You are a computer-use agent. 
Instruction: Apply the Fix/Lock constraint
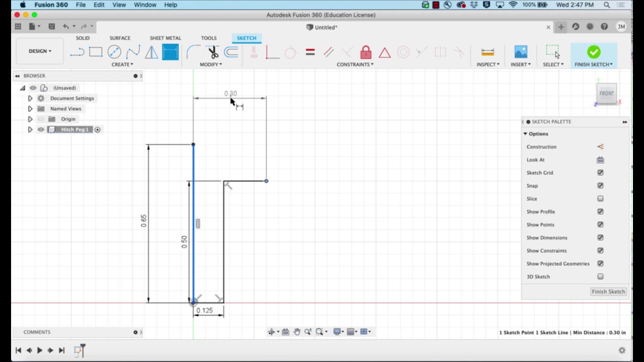pos(366,52)
